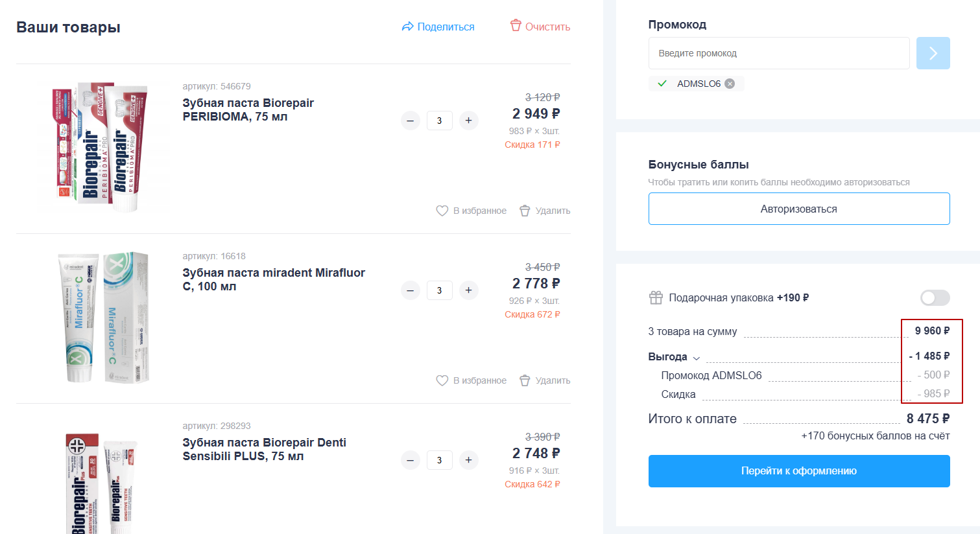Decrease quantity of Biorepair Denti Sensibili PLUS
The width and height of the screenshot is (980, 534).
pos(410,460)
